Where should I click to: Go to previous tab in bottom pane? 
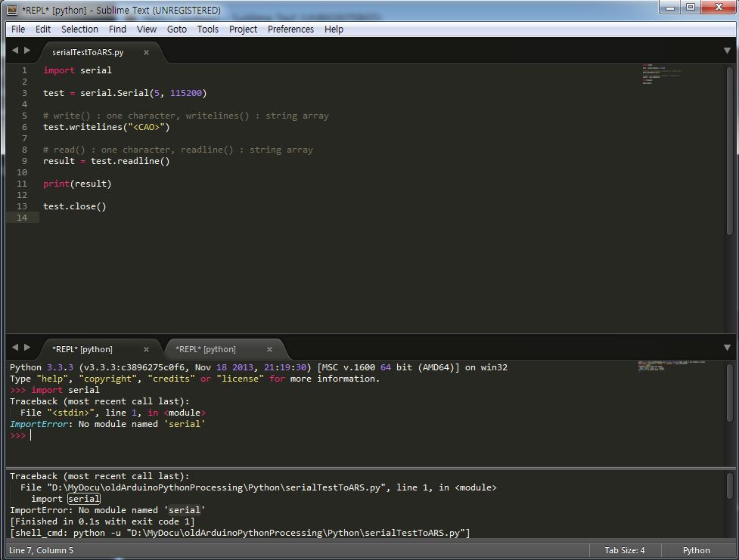pyautogui.click(x=15, y=348)
